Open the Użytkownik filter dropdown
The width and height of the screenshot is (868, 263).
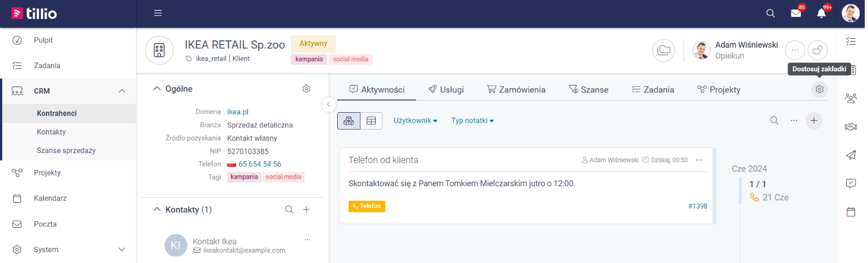[416, 121]
